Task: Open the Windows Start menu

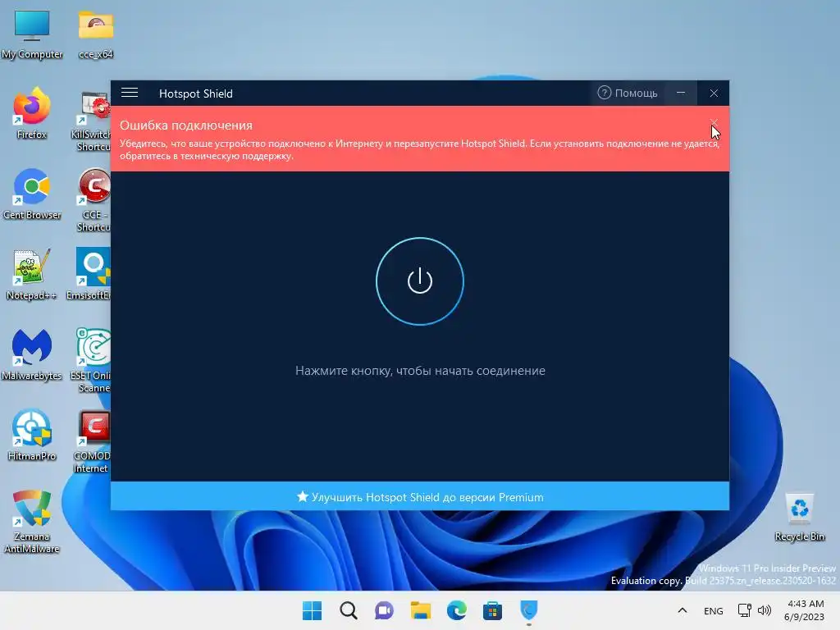Action: (313, 610)
